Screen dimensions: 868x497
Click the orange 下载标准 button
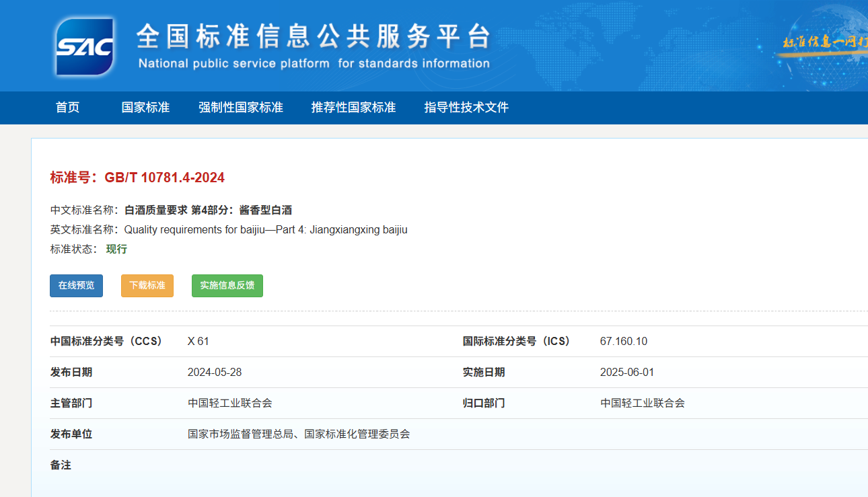(147, 286)
